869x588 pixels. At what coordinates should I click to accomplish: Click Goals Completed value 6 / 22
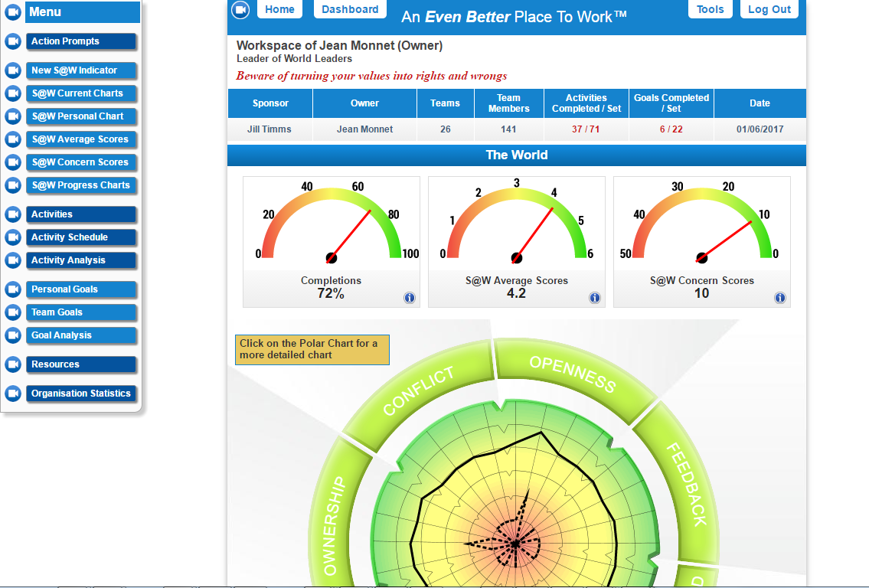pyautogui.click(x=671, y=129)
